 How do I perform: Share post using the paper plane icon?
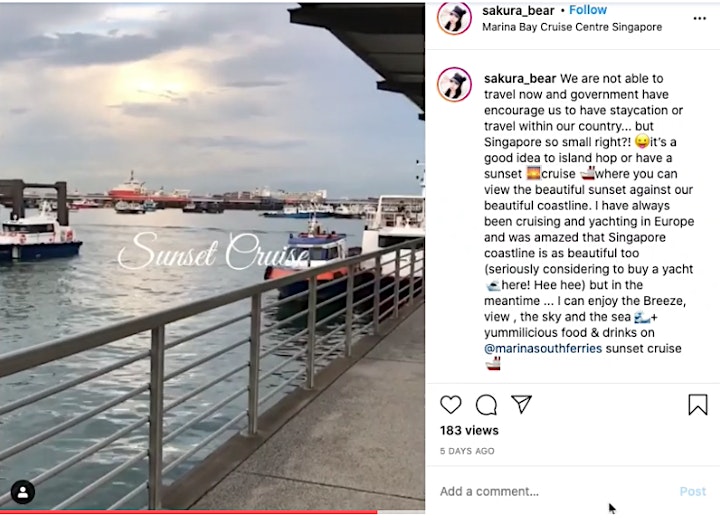pos(522,404)
